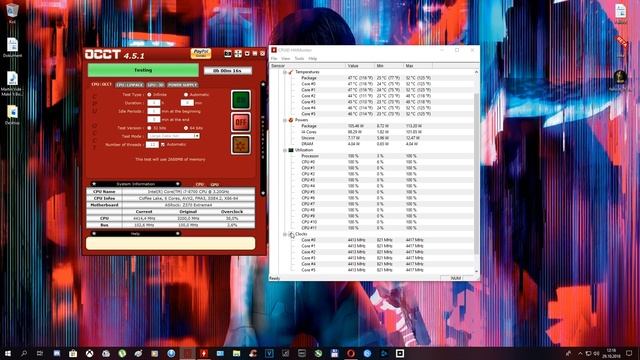
Task: Collapse the Utilization tree node
Action: tap(285, 150)
